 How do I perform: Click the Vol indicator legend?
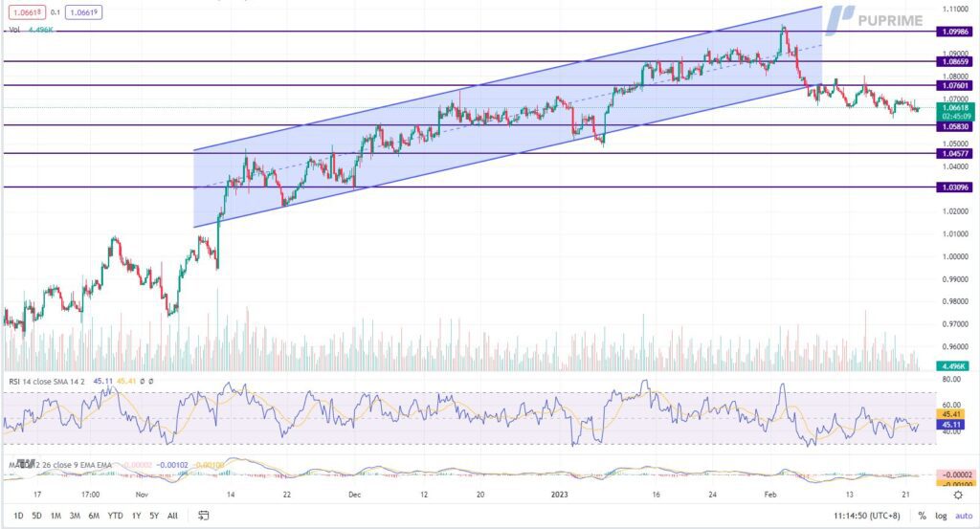13,30
